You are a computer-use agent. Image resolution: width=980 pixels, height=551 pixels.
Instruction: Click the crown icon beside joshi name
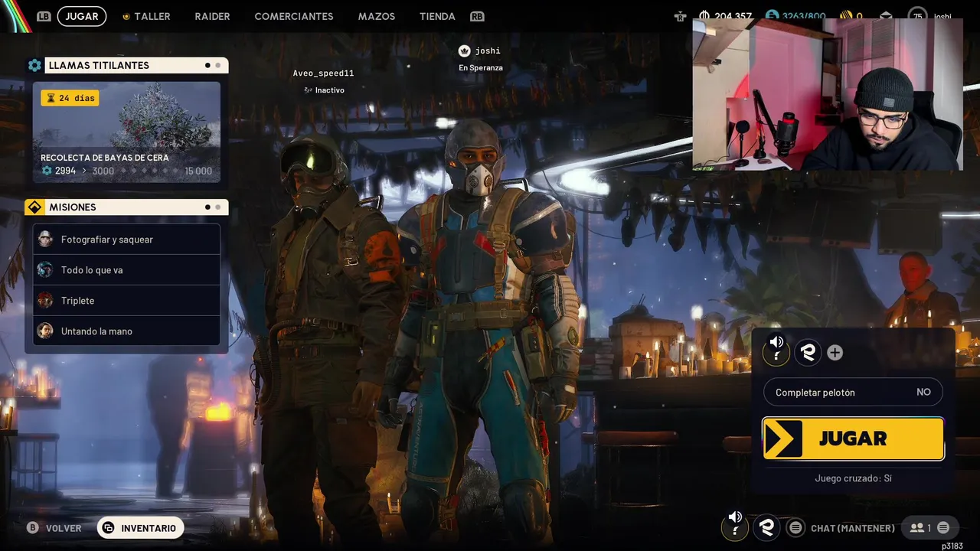[x=464, y=51]
